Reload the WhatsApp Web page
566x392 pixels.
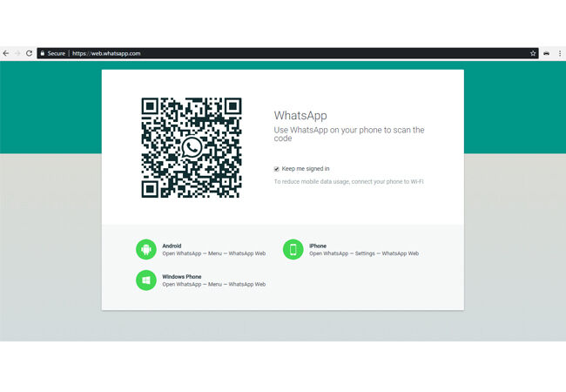(x=30, y=53)
